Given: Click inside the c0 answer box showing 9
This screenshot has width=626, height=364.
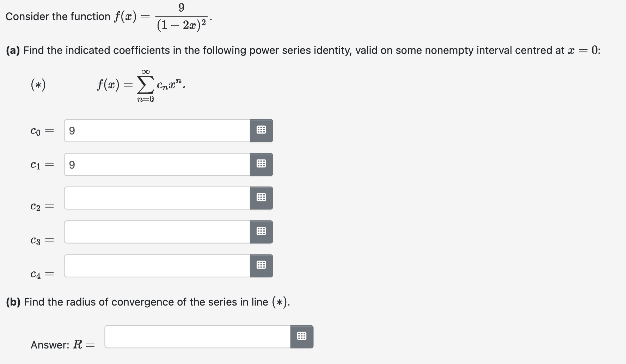Looking at the screenshot, I should click(155, 130).
